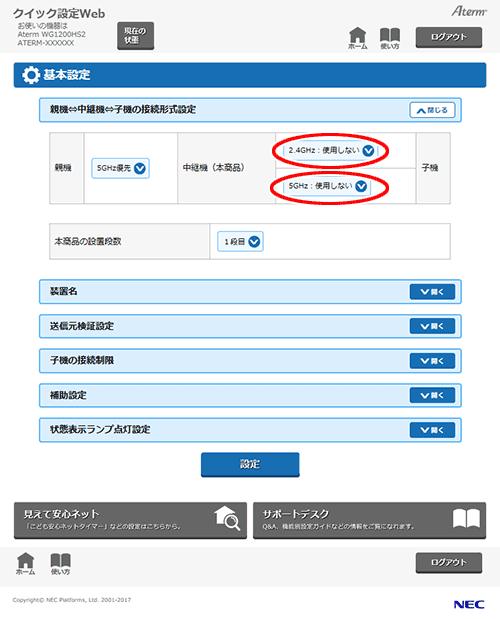
Task: Click the NEC logo
Action: [469, 604]
